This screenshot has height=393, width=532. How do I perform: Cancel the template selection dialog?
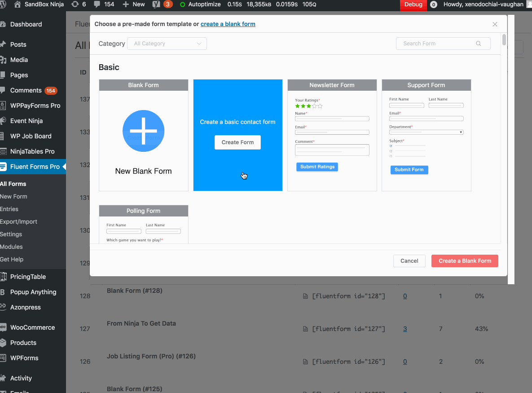(409, 261)
